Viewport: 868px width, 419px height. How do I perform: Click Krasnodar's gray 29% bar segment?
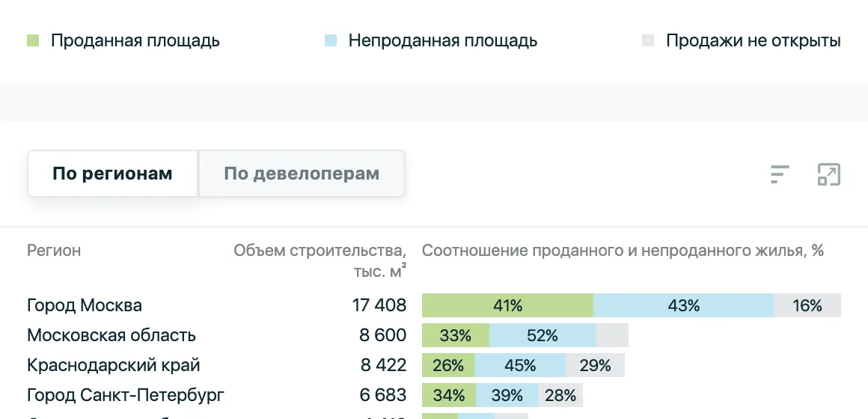pyautogui.click(x=595, y=365)
